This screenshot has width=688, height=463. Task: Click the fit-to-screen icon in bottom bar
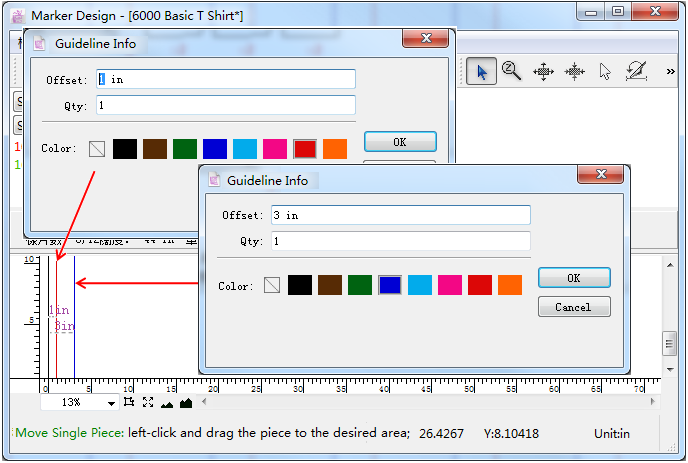pos(148,402)
